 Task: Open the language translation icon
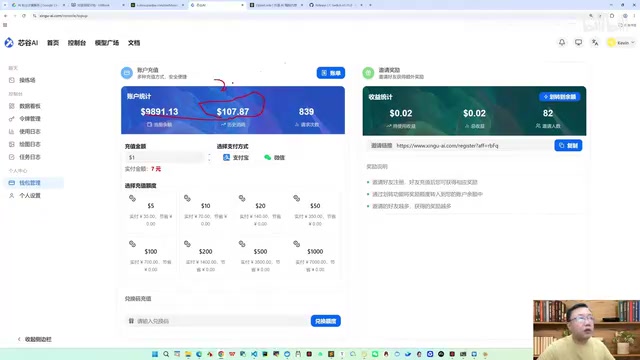coord(595,42)
